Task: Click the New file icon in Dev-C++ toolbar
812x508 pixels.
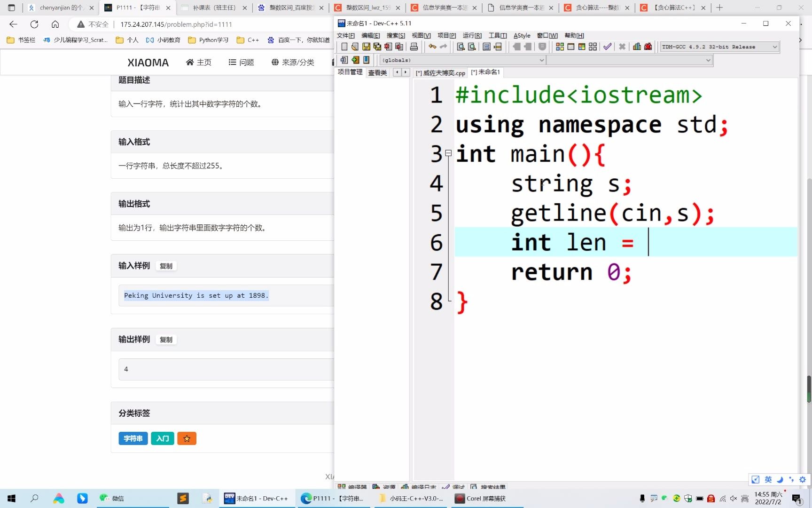Action: click(x=344, y=47)
